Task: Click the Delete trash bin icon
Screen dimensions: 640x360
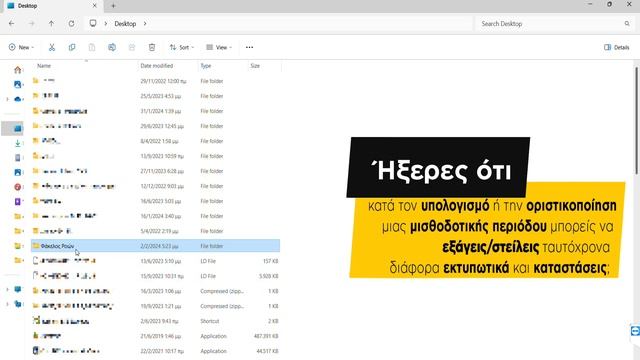Action: (152, 47)
